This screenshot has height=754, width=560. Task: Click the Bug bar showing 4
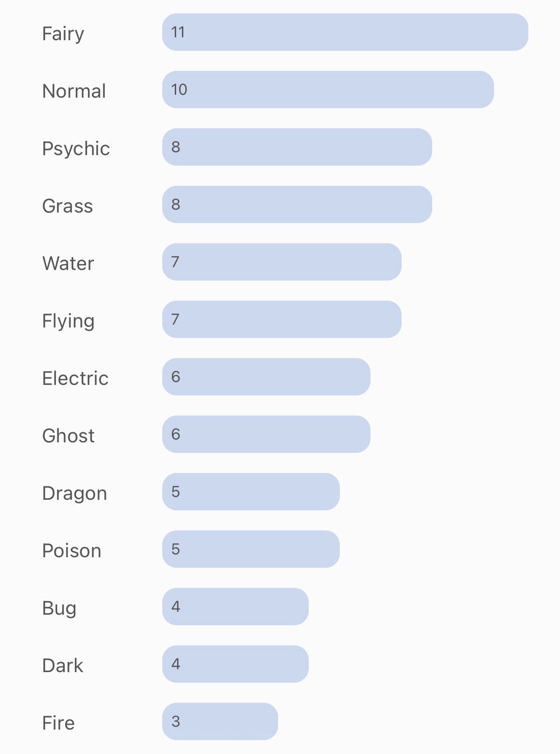[x=235, y=607]
